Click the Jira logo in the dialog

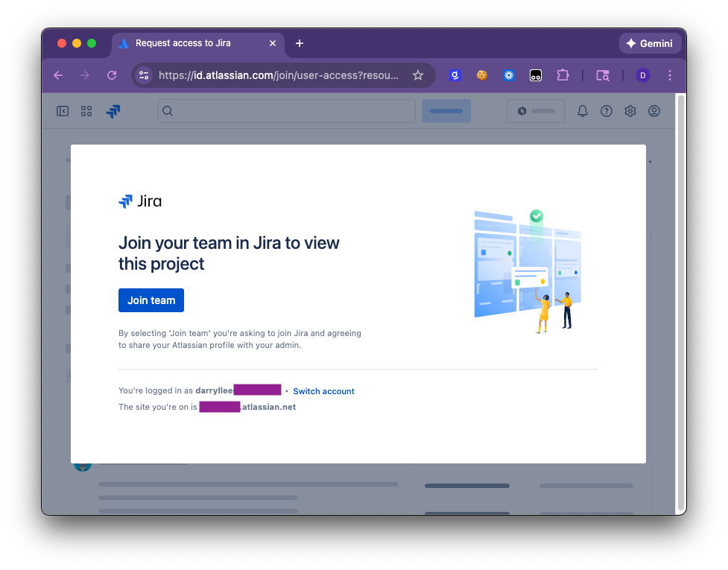point(140,201)
